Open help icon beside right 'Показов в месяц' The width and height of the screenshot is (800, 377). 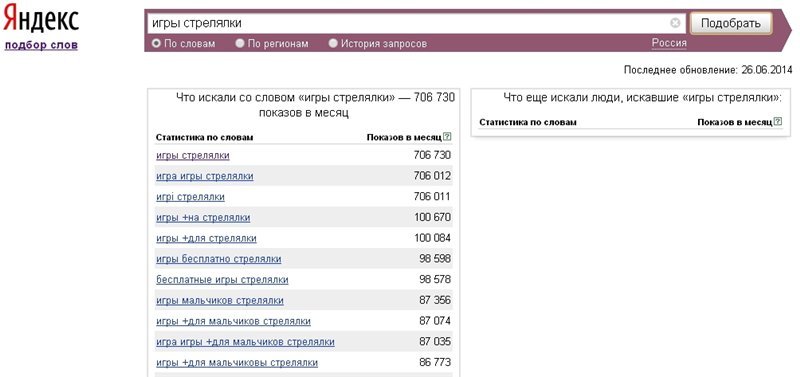pyautogui.click(x=778, y=122)
